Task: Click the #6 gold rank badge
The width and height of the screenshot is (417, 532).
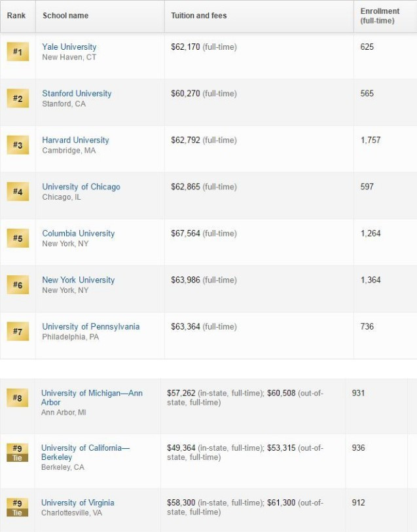Action: (18, 284)
